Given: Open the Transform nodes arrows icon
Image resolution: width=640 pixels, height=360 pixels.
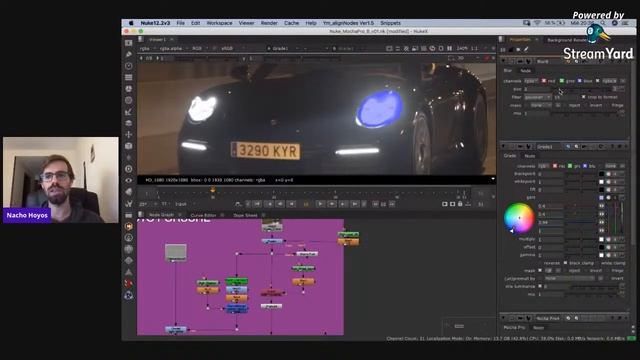Looking at the screenshot, I should tap(129, 134).
